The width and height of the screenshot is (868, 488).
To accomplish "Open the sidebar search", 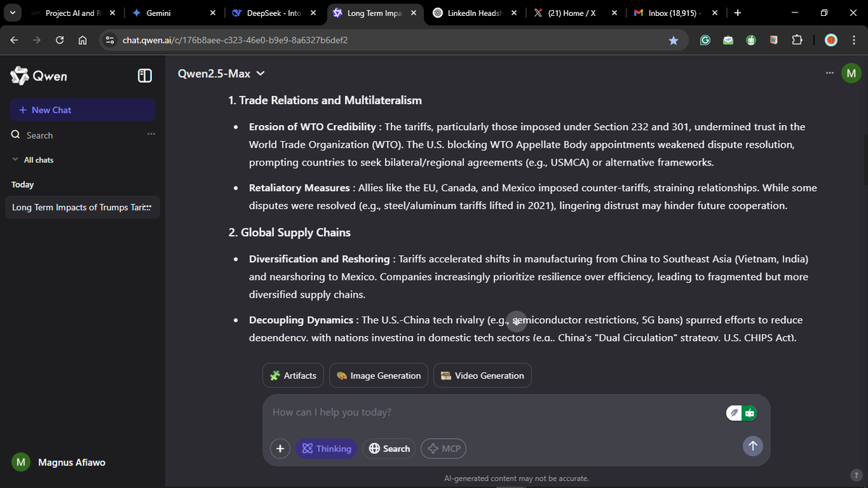I will 40,135.
